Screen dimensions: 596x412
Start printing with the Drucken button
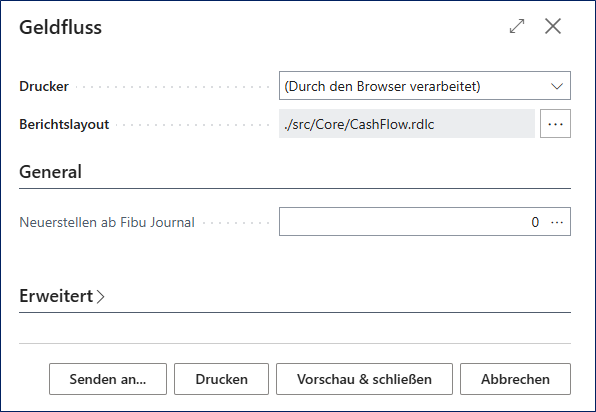pos(221,379)
